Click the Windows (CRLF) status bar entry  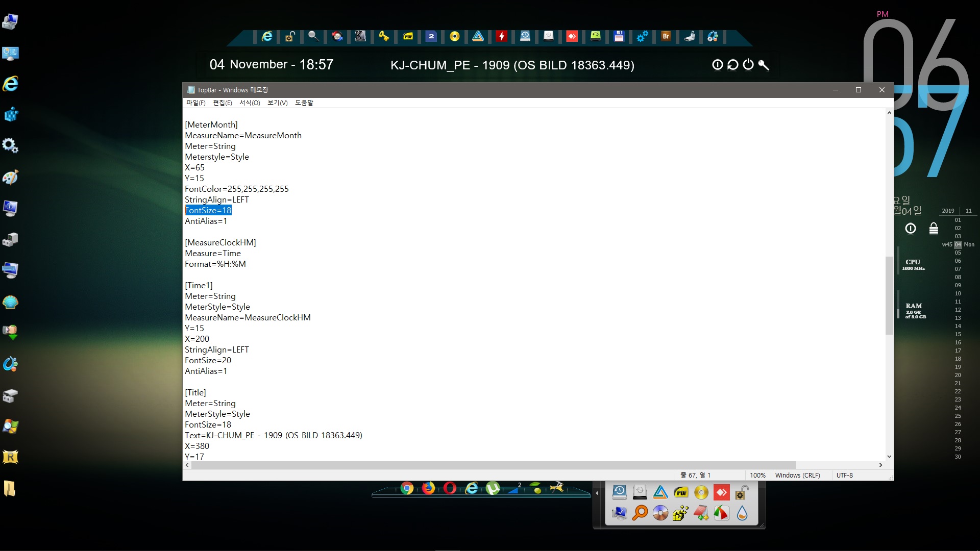click(797, 475)
